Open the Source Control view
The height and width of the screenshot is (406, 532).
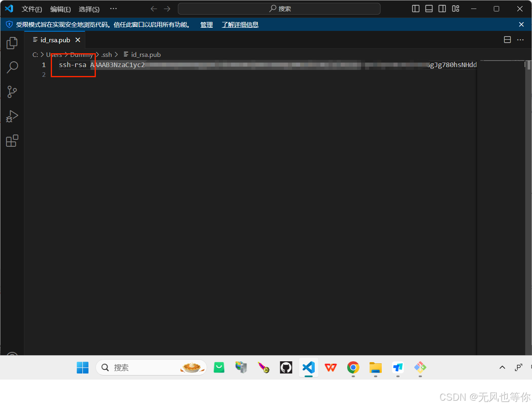(x=12, y=91)
